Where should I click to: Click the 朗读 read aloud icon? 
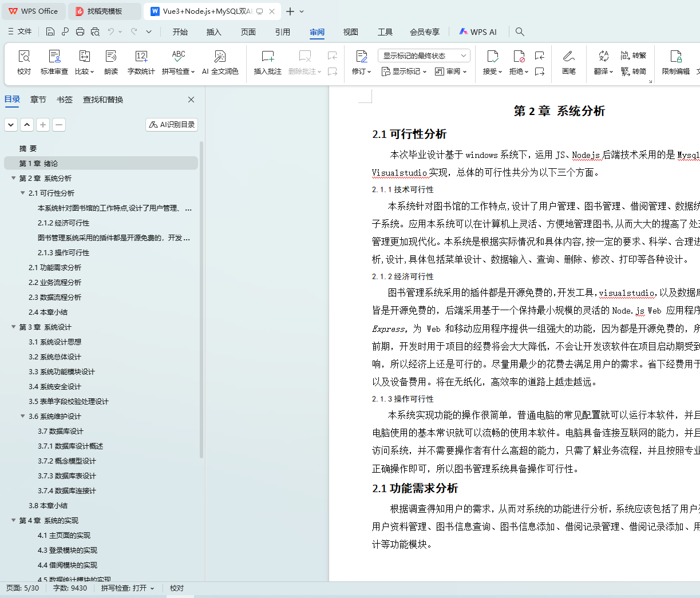pos(111,62)
